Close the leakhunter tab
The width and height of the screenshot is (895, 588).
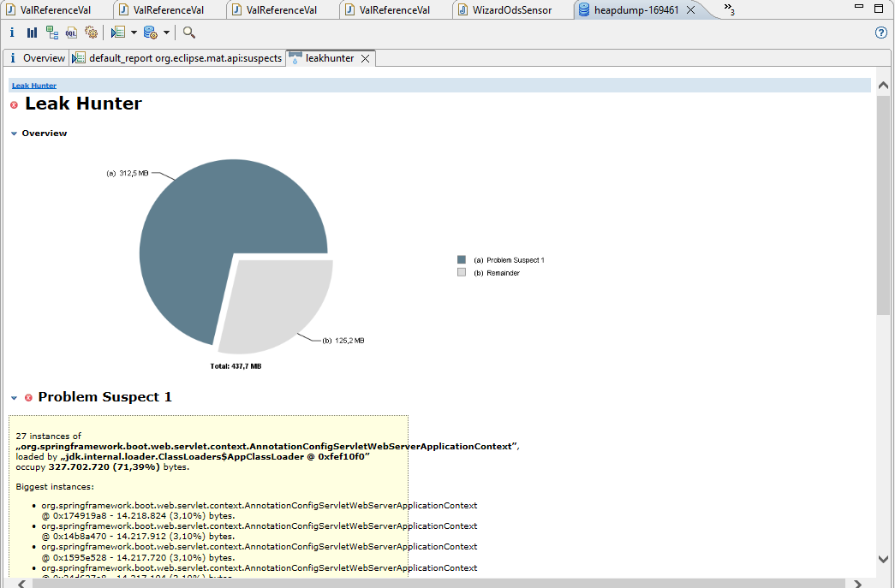(365, 58)
